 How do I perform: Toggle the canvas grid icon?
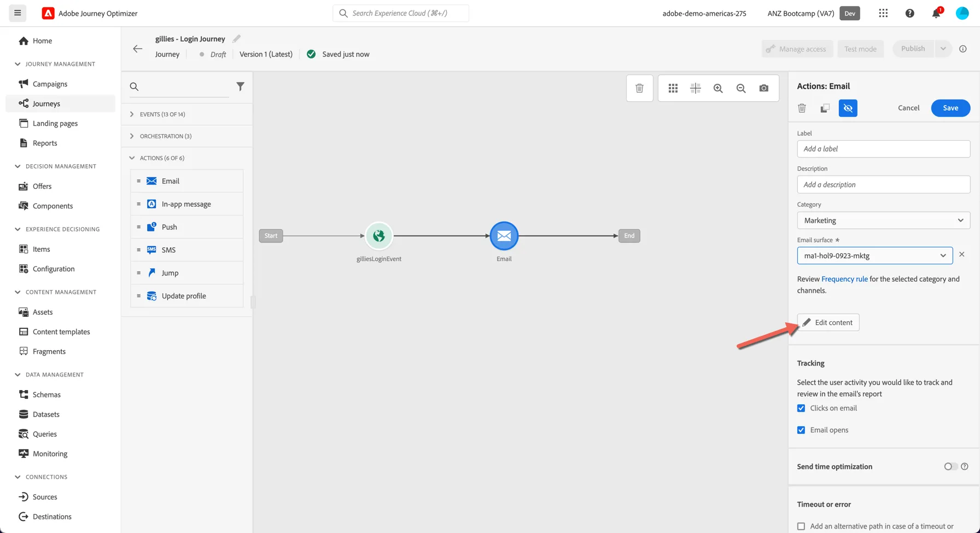coord(673,88)
